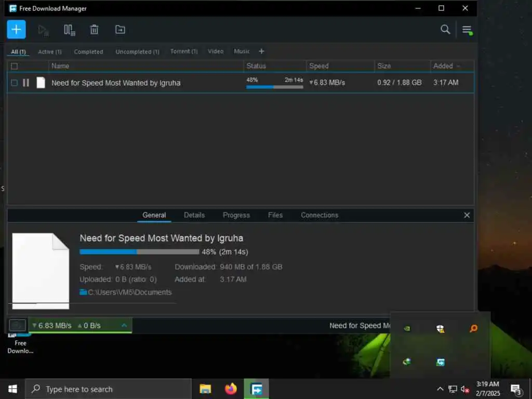Filter by Video tag
This screenshot has width=532, height=399.
pos(216,51)
